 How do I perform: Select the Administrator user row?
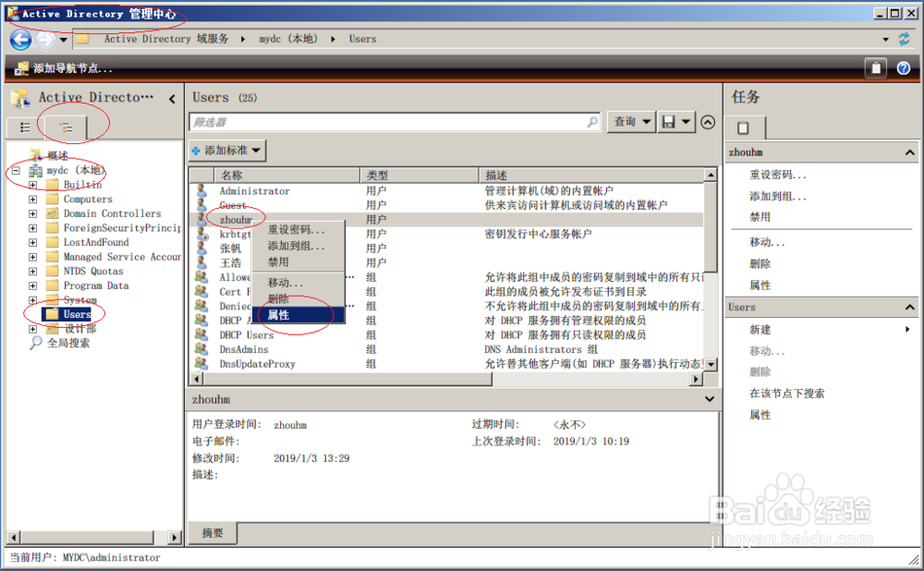(446, 191)
